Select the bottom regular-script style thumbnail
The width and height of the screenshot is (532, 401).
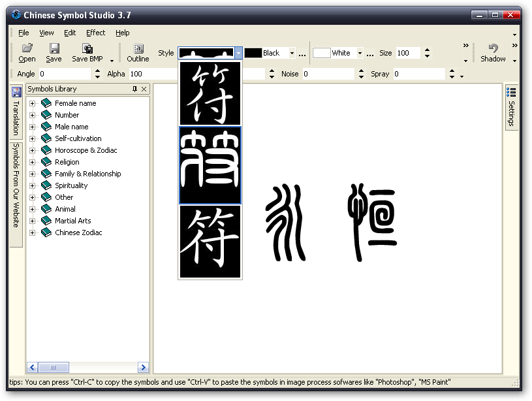click(210, 242)
